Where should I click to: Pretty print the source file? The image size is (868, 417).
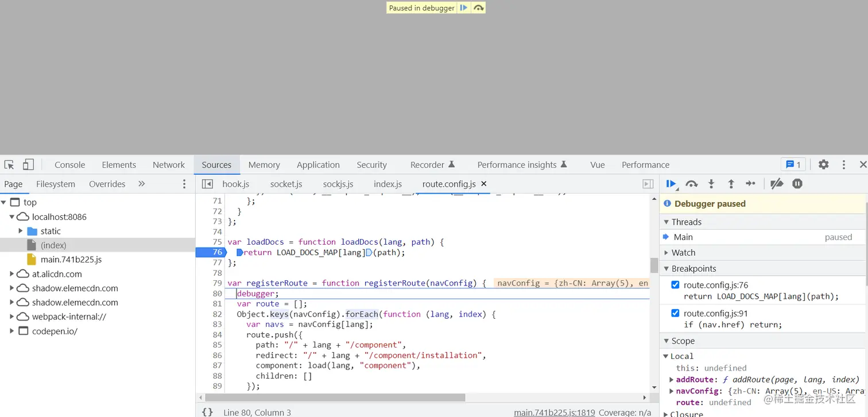[207, 412]
